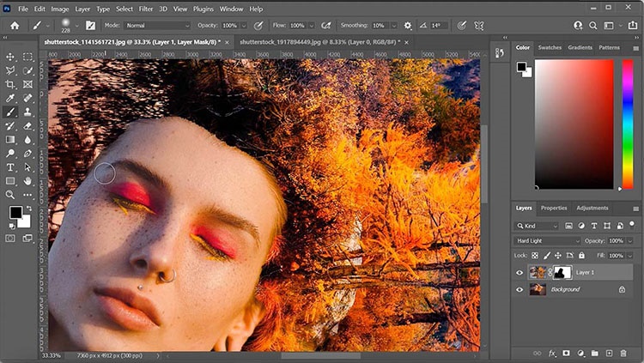Select the Crop tool
The image size is (644, 363).
(x=10, y=85)
